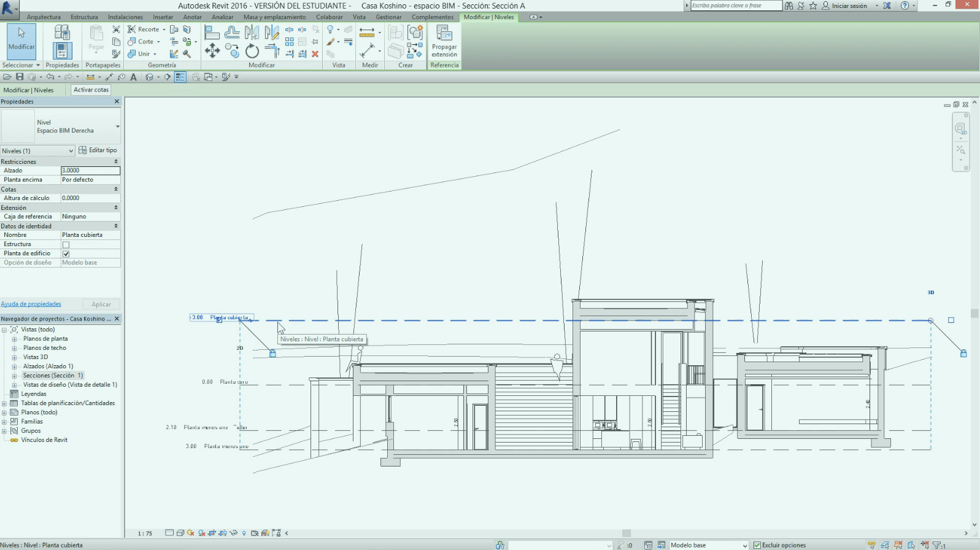Close the Propiedades palette

coord(117,101)
